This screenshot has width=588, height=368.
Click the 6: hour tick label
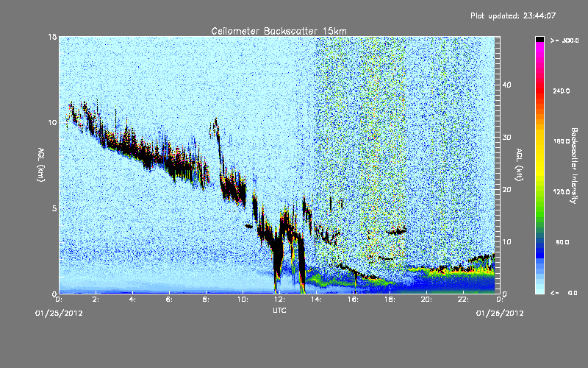(169, 300)
